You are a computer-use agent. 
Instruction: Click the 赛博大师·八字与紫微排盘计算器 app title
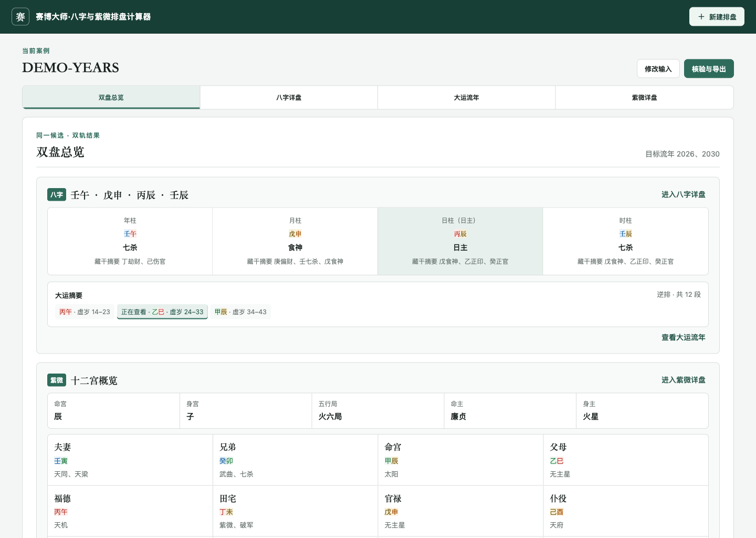[93, 17]
